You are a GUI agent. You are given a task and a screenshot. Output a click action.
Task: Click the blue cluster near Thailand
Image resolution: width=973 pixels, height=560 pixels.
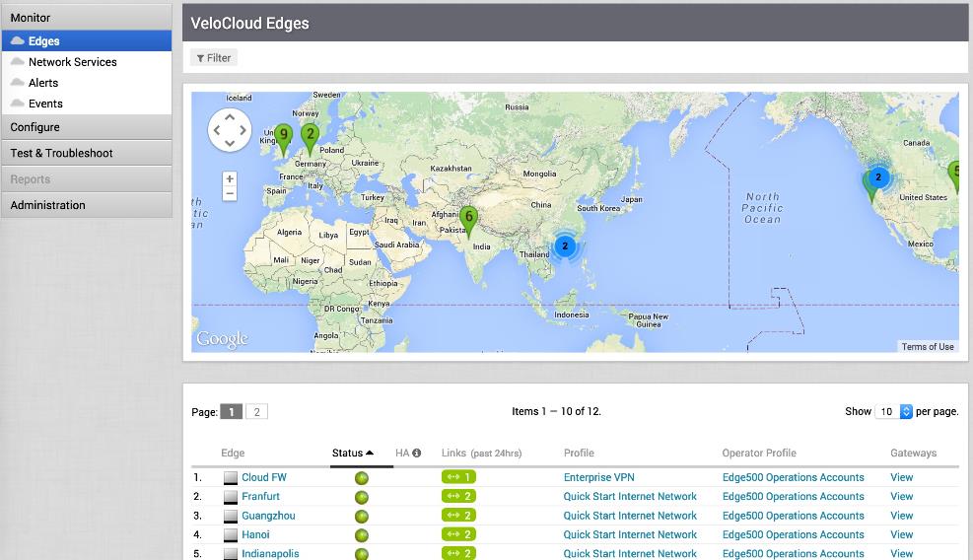pos(565,245)
